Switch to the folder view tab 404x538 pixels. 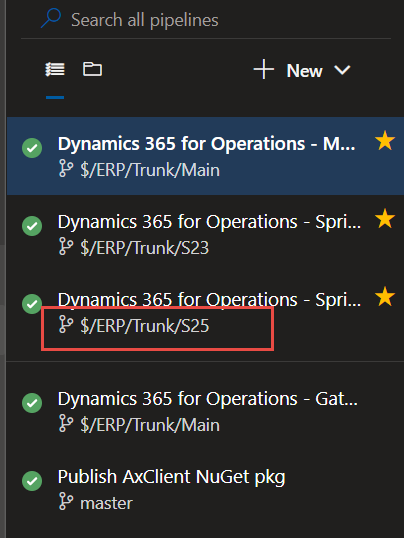click(x=92, y=69)
